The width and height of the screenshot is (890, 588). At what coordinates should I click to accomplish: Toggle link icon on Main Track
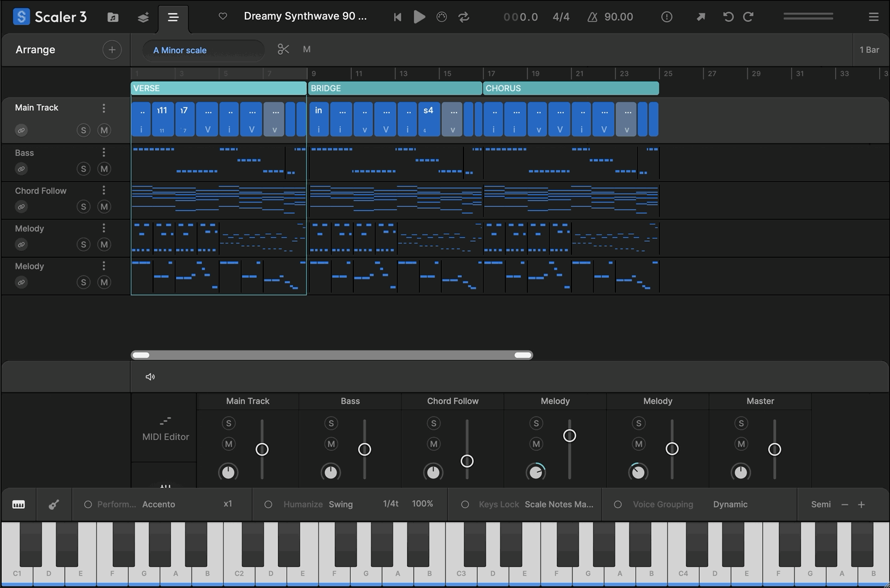coord(21,130)
